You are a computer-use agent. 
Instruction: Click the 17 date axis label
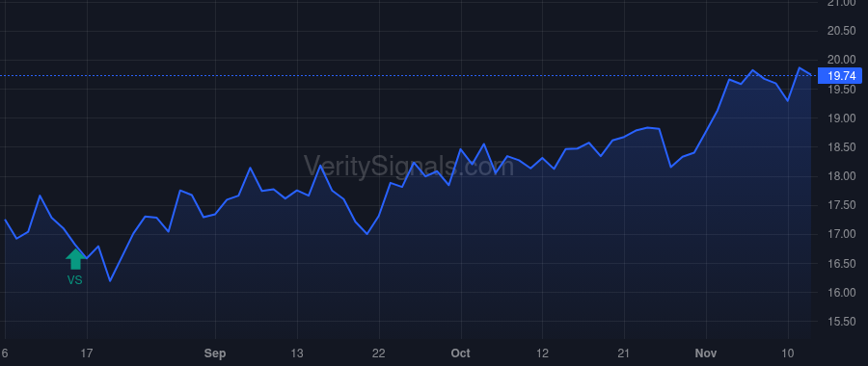pos(87,353)
